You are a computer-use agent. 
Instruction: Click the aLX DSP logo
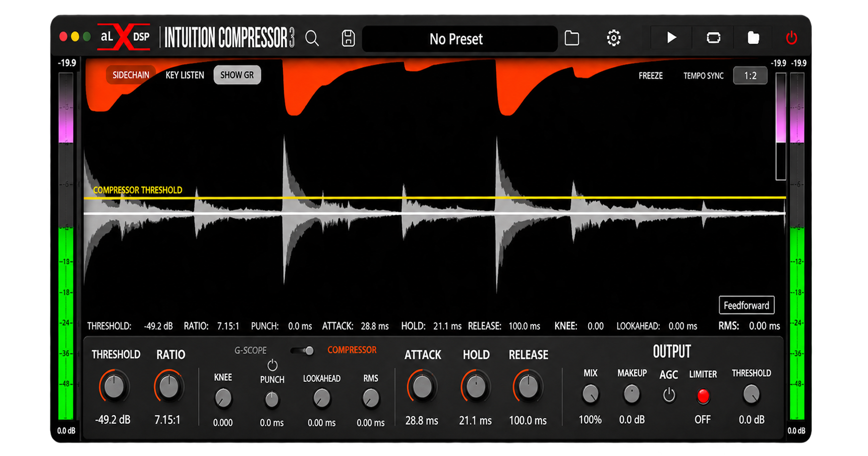pos(124,37)
